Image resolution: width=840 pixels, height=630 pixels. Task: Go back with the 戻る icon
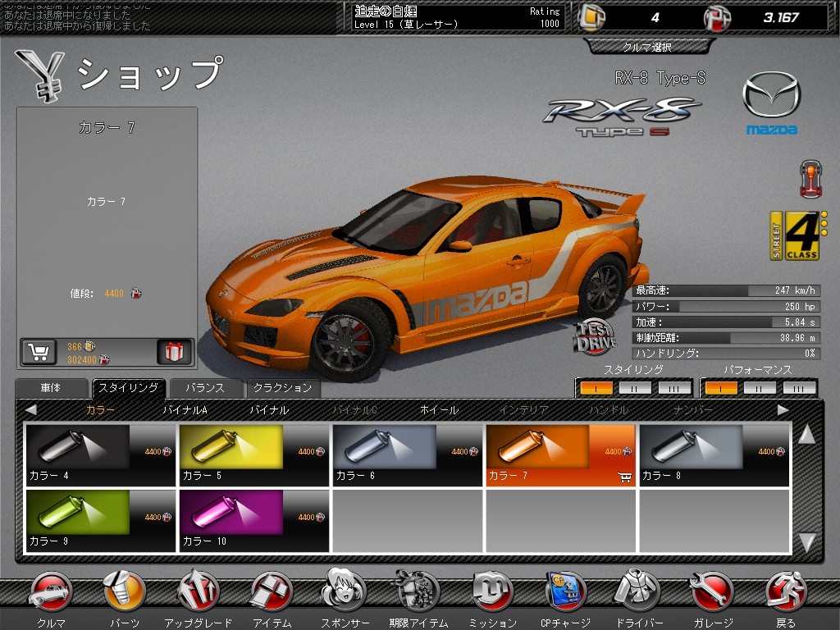click(x=786, y=592)
